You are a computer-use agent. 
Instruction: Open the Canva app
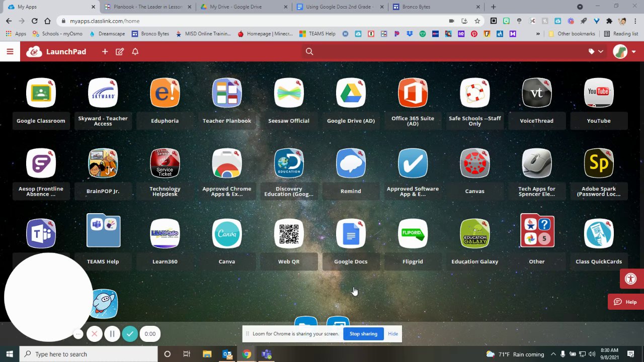[227, 233]
